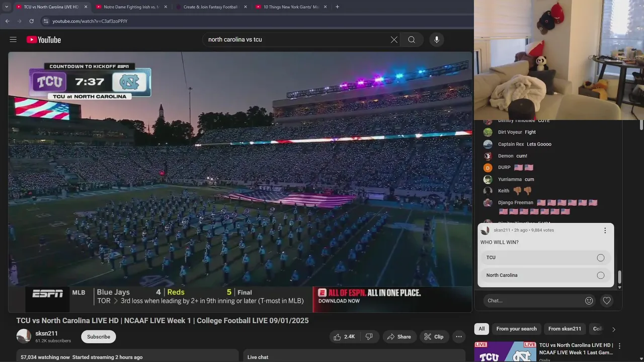Create a Clip of the stream

point(434,337)
